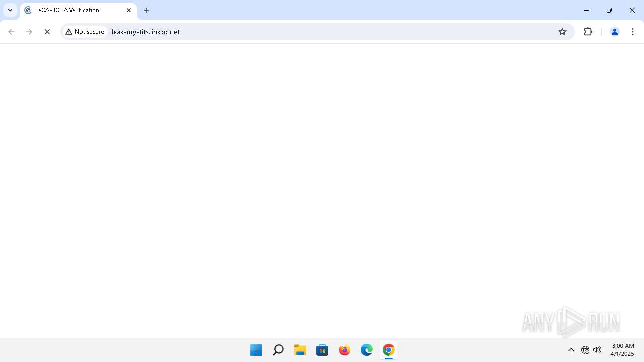Close the Chrome window

tap(632, 10)
